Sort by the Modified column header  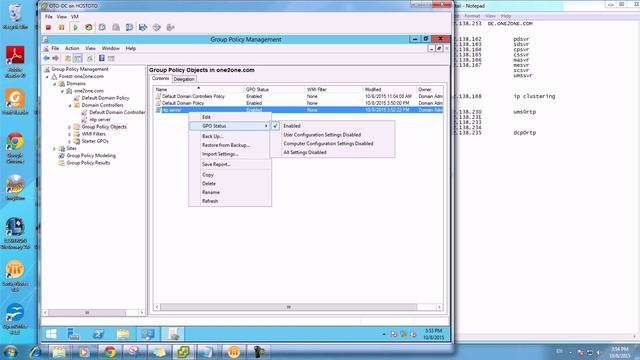pos(389,89)
